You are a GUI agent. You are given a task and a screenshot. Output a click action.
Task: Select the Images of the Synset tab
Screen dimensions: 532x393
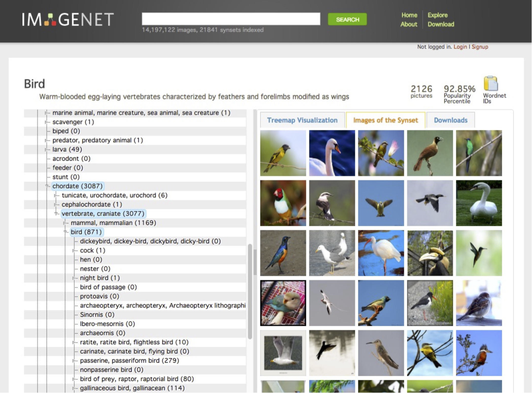[x=386, y=120]
